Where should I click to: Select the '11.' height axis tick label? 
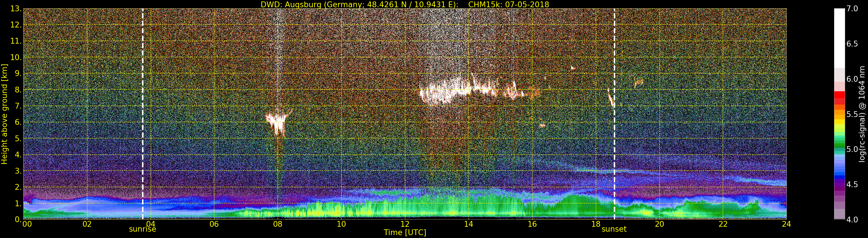16,41
